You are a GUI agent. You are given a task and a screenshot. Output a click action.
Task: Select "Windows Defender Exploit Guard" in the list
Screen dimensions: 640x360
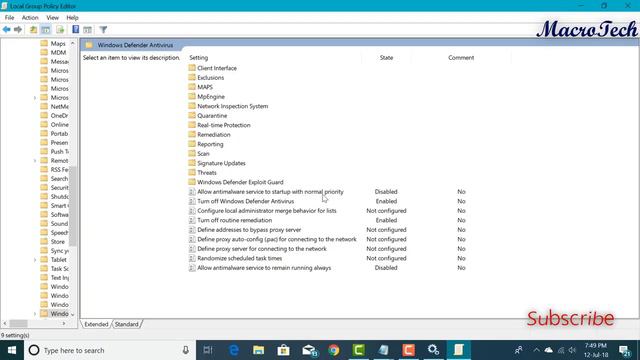240,182
